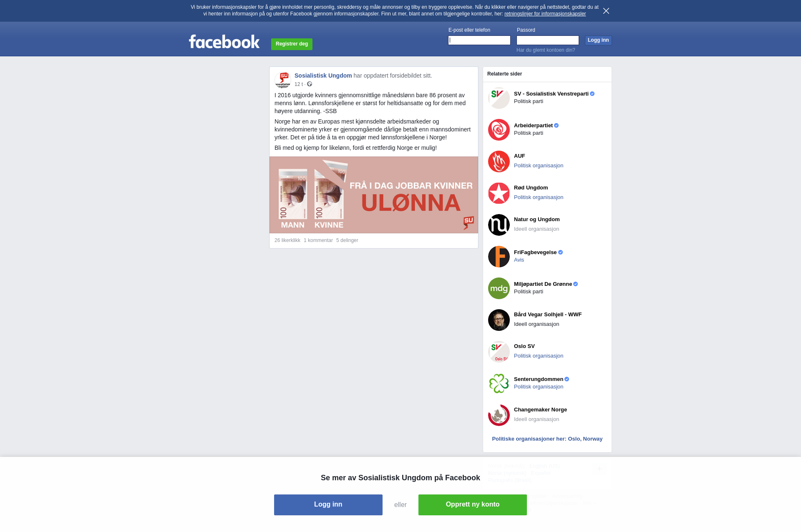The image size is (801, 532).
Task: Open the Senterungdommen clover logo
Action: click(499, 383)
